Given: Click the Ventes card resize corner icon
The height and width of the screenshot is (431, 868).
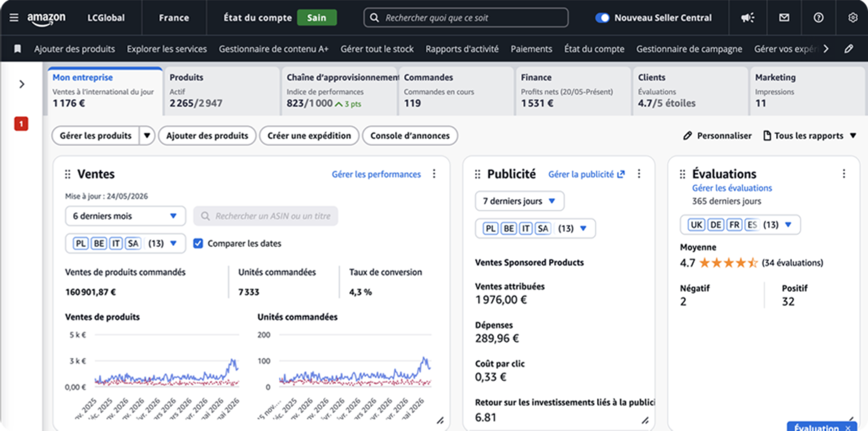Looking at the screenshot, I should tap(440, 420).
